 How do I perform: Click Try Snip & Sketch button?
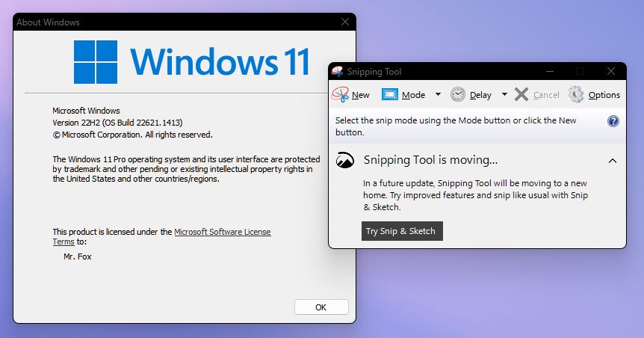[402, 231]
